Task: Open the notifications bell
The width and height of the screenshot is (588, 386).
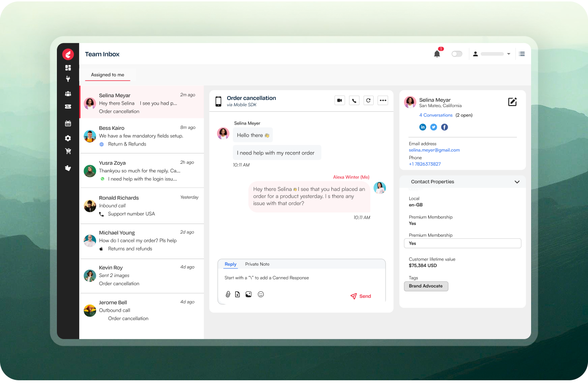Action: coord(437,54)
